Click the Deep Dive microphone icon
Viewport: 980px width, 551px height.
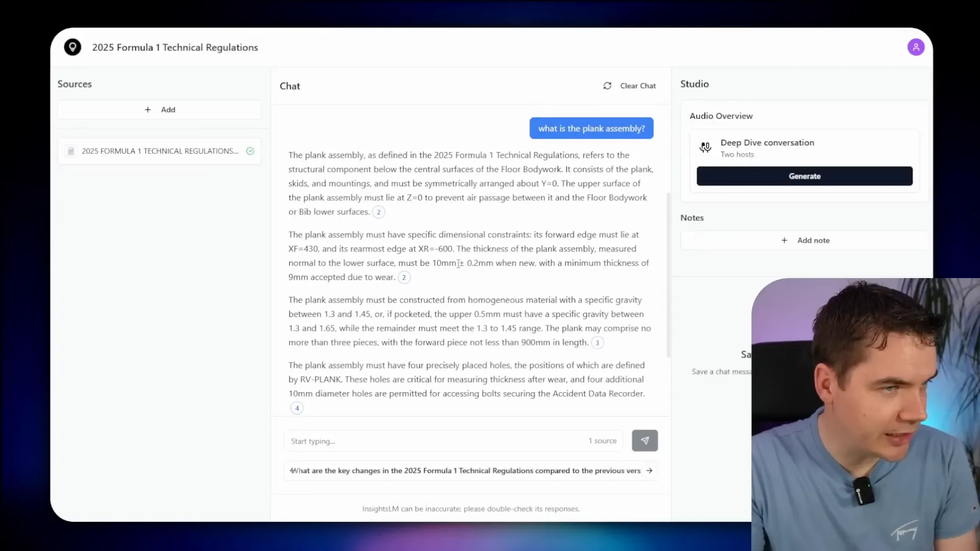coord(705,147)
